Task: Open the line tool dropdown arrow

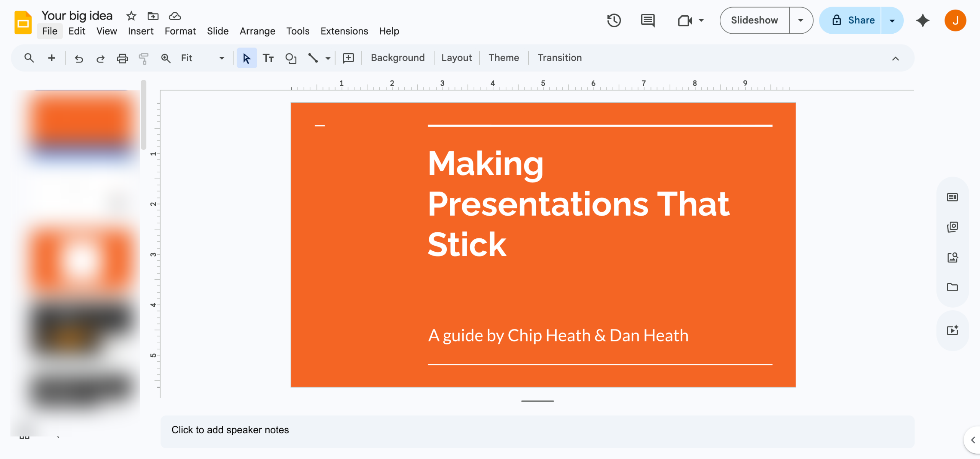Action: pyautogui.click(x=328, y=58)
